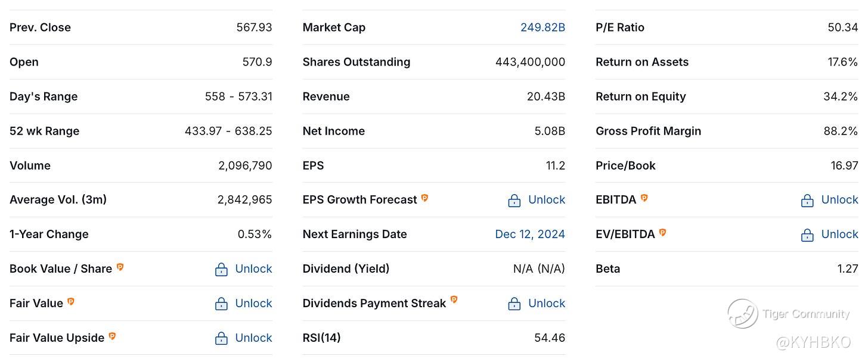Click the lock icon for Dividends Payment Streak
This screenshot has width=868, height=362.
click(514, 304)
